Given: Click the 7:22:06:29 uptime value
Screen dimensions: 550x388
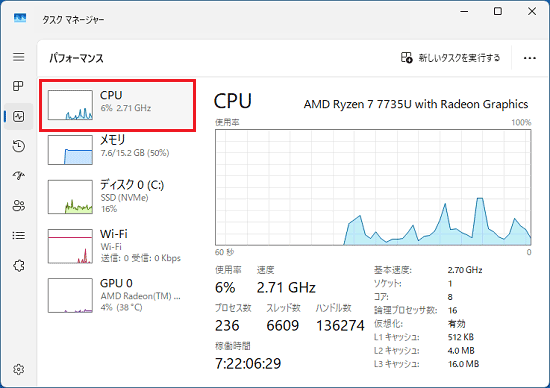Looking at the screenshot, I should (248, 363).
